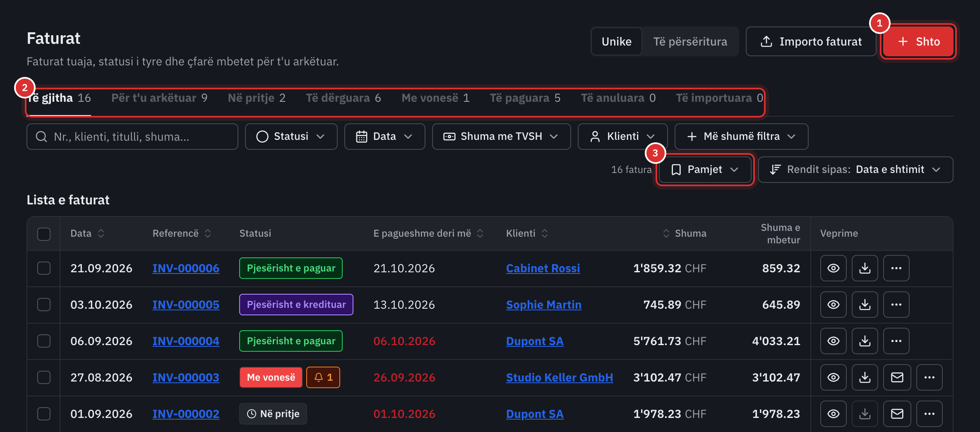The width and height of the screenshot is (980, 432).
Task: Sort by E pagueshme deri më column
Action: click(428, 233)
